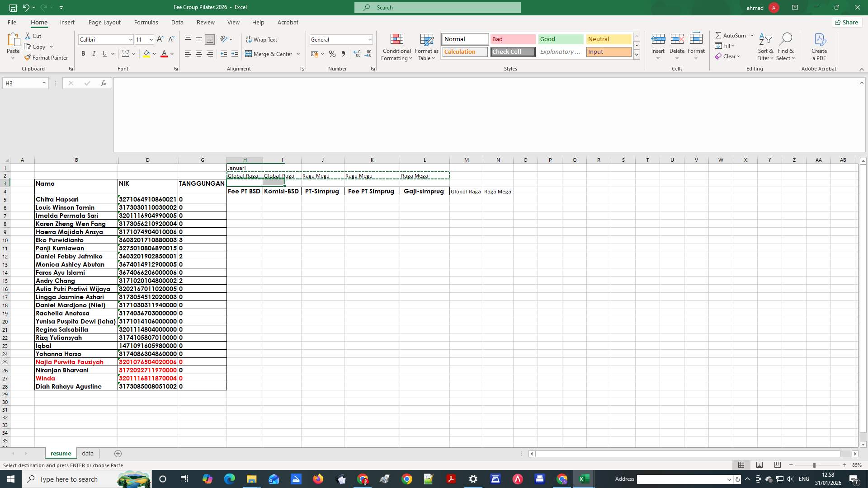Add a new worksheet
Viewport: 868px width, 488px height.
118,453
